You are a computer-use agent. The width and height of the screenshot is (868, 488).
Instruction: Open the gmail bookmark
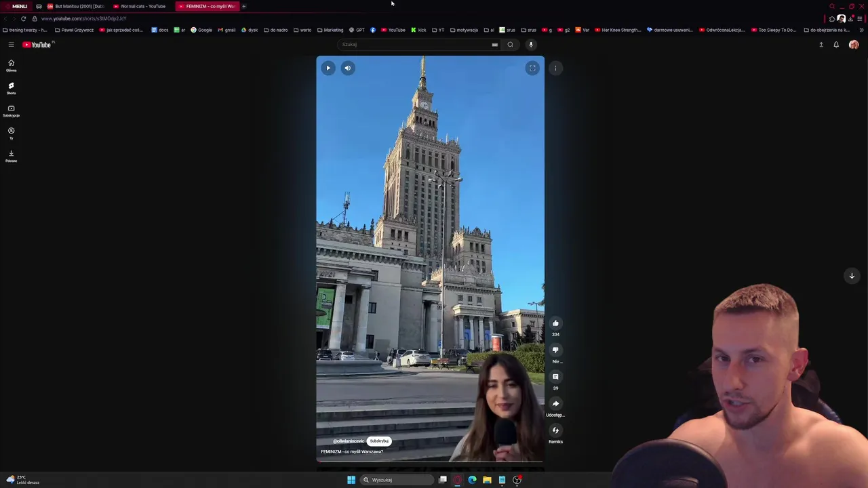tap(226, 30)
